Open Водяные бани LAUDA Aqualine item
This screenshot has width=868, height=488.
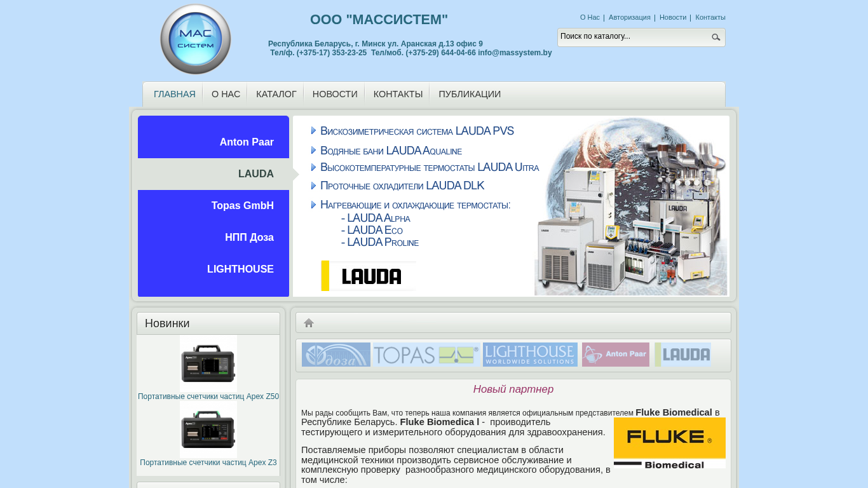coord(391,151)
